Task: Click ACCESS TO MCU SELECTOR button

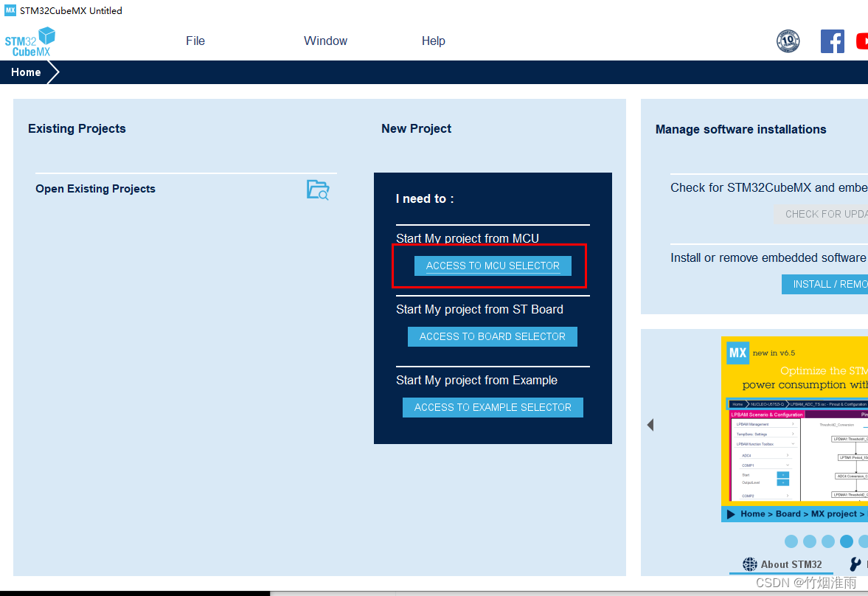Action: [x=493, y=266]
